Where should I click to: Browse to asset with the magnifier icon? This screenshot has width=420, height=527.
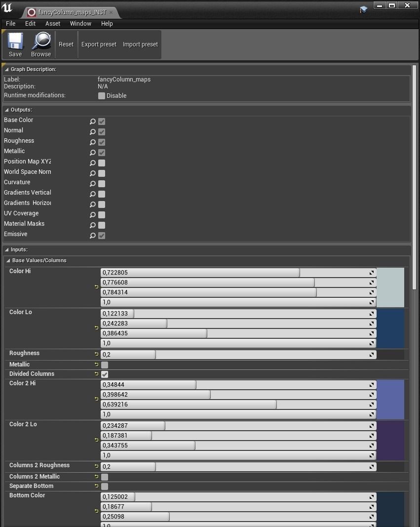pyautogui.click(x=41, y=45)
